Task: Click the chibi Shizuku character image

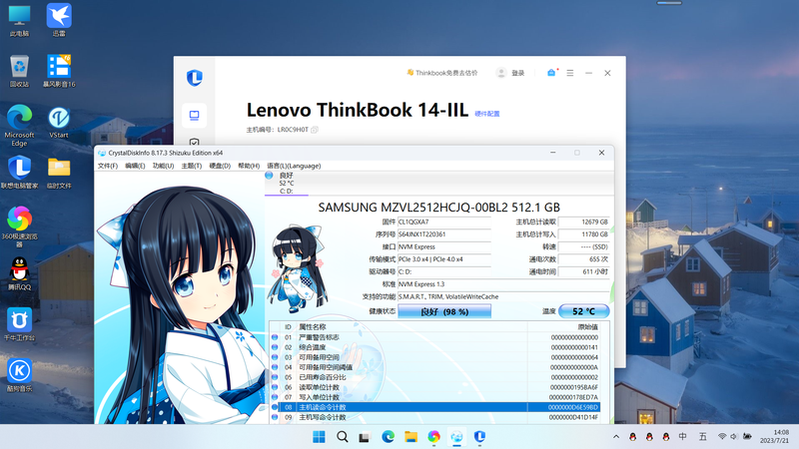Action: click(x=298, y=269)
